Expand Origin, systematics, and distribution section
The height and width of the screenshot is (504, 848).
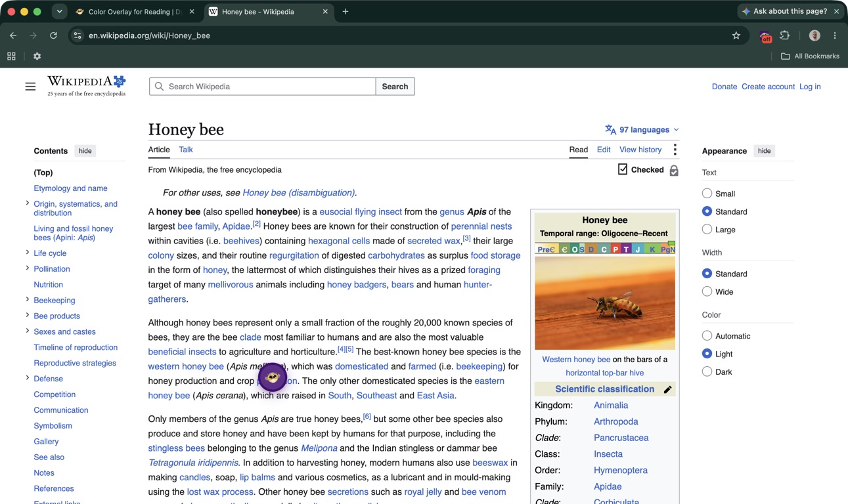point(27,203)
